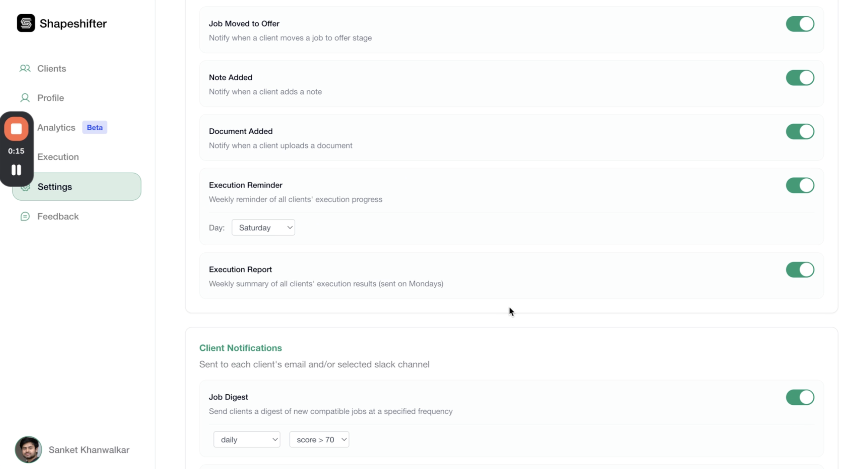This screenshot has width=868, height=469.
Task: Turn off the Job Digest toggle
Action: coord(800,397)
